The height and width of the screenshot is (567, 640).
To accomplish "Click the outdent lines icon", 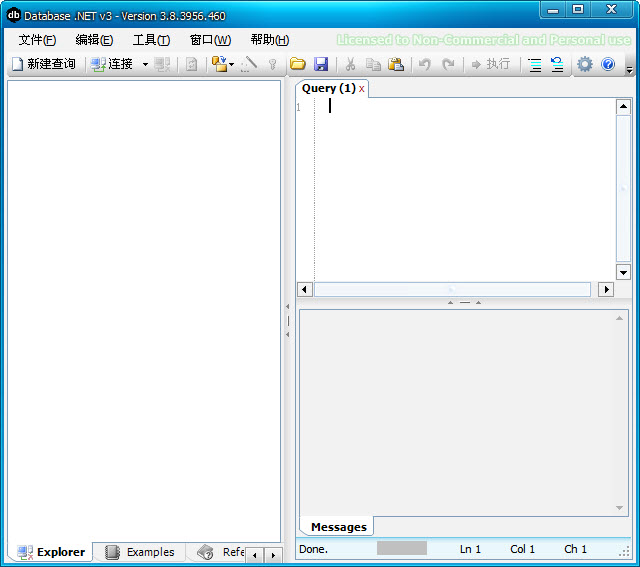I will 557,64.
